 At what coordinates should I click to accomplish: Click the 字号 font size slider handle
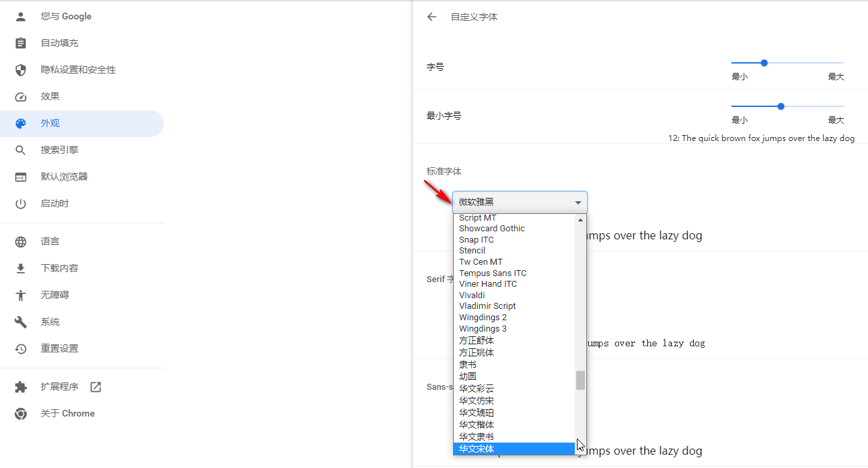764,63
